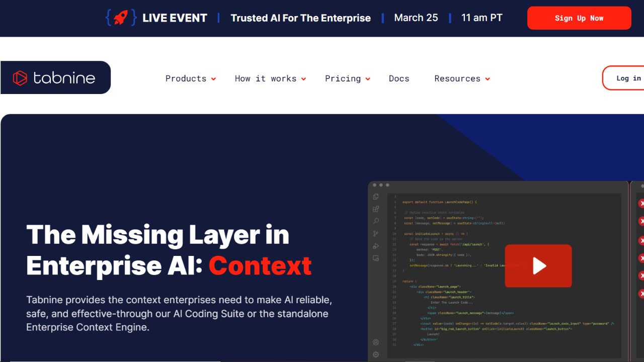
Task: Click the Tabnine description paragraph
Action: pos(179,314)
